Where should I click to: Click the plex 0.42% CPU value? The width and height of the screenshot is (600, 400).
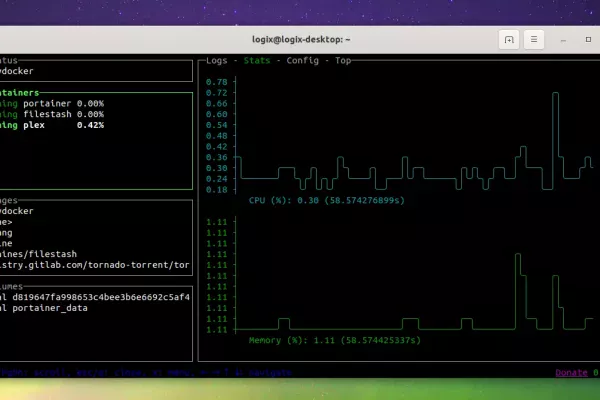(90, 125)
